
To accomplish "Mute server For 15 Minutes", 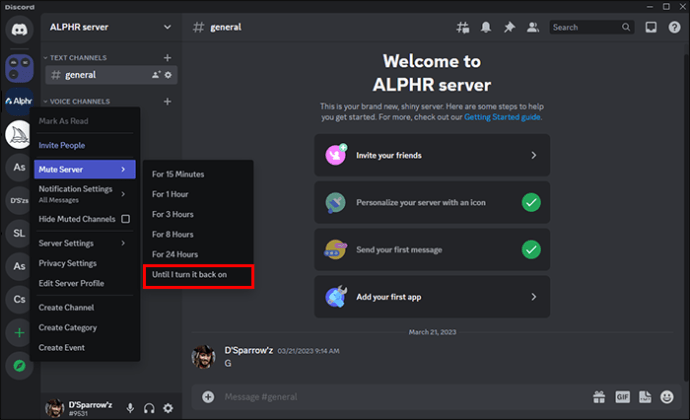I will [x=198, y=174].
